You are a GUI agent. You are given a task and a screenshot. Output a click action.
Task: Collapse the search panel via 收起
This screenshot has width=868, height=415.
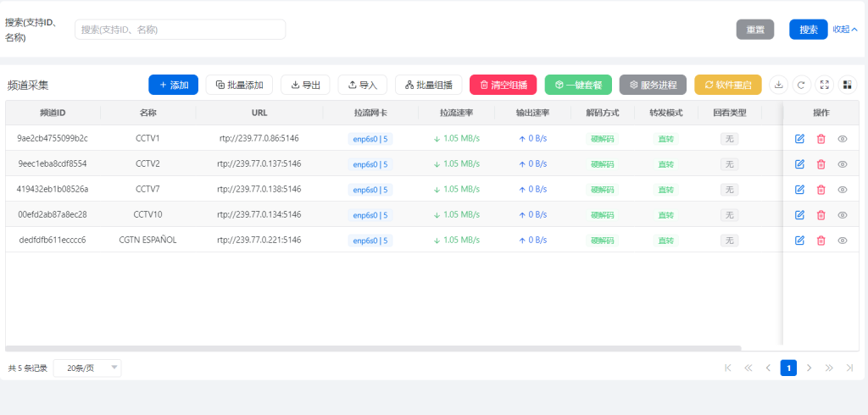845,30
